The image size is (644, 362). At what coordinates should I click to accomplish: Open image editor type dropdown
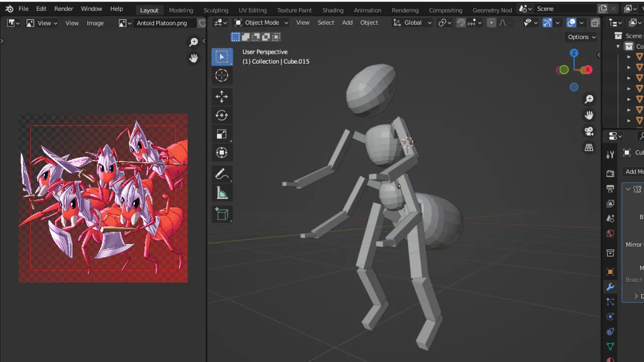(14, 23)
